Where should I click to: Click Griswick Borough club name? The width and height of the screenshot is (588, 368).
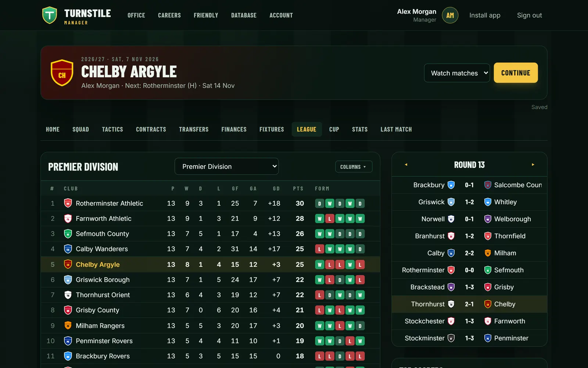(103, 280)
